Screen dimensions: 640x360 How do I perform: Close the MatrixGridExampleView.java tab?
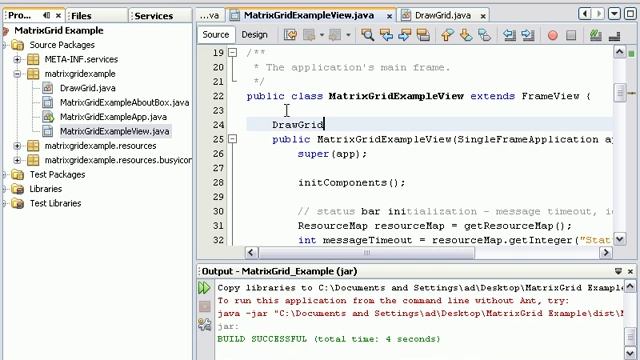tap(389, 16)
